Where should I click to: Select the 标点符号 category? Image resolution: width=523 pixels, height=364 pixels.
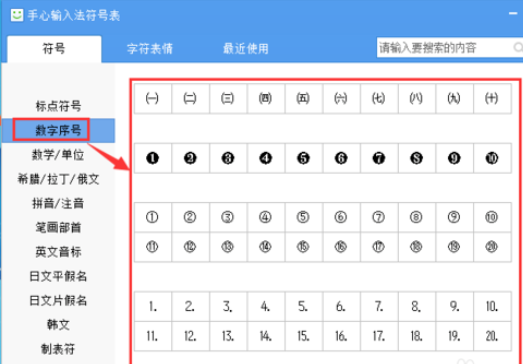[58, 106]
